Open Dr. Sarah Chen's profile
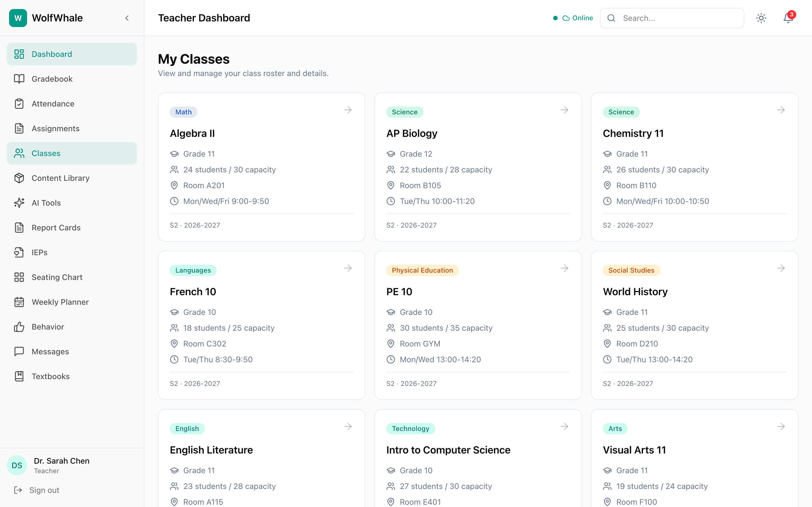Viewport: 812px width, 507px height. pyautogui.click(x=61, y=465)
